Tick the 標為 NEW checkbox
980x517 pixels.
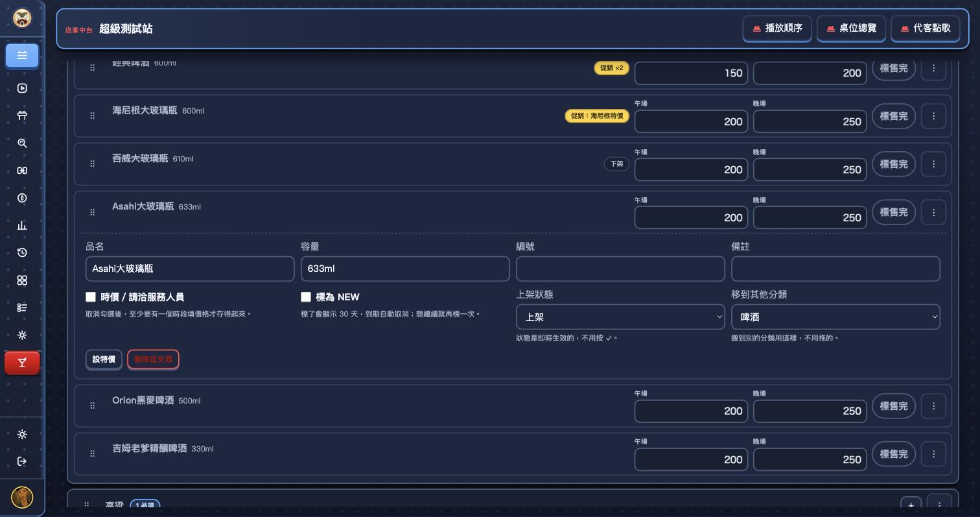(x=306, y=297)
